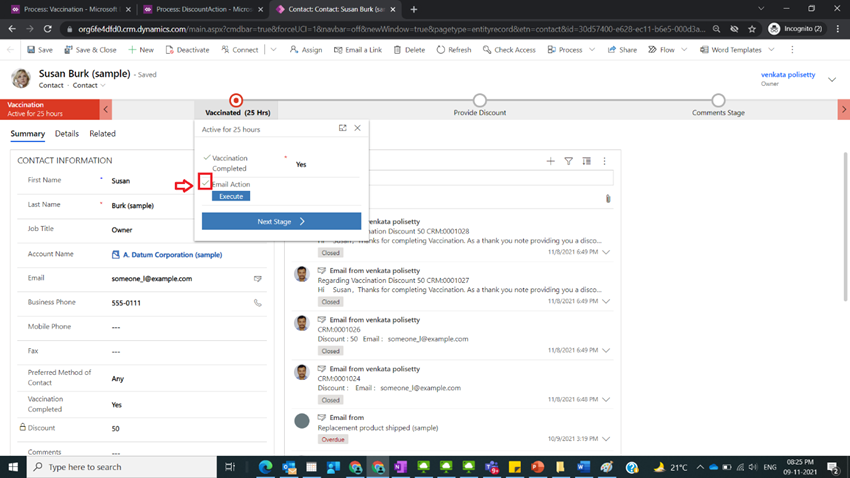850x478 pixels.
Task: Create a New contact record
Action: pos(141,50)
